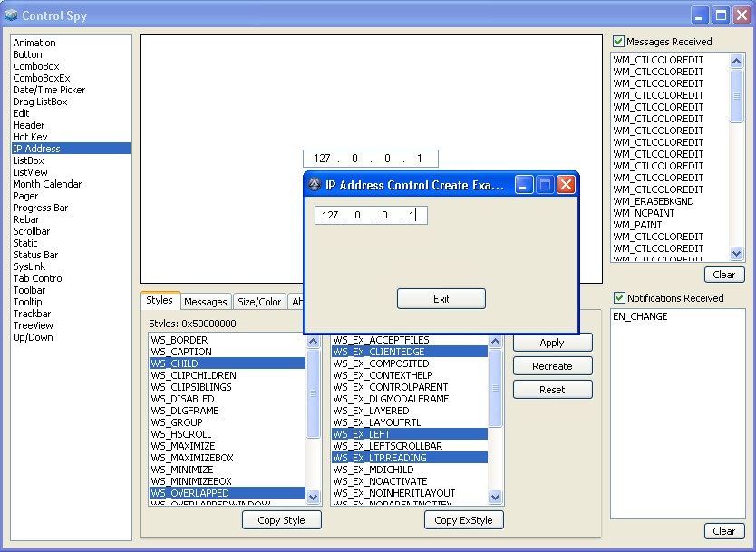Switch to the Messages tab
This screenshot has height=552, width=756.
pyautogui.click(x=206, y=302)
